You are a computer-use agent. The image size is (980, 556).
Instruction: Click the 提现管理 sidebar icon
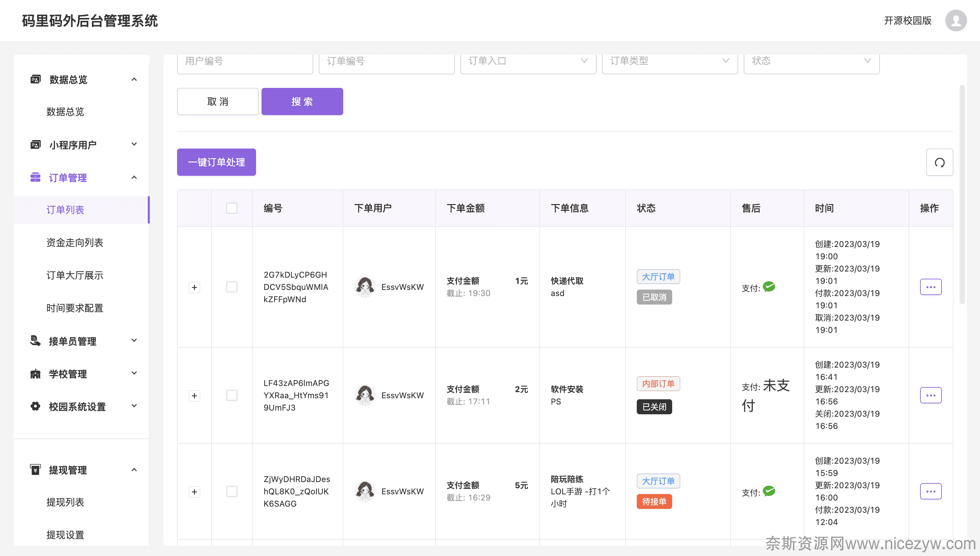[35, 469]
